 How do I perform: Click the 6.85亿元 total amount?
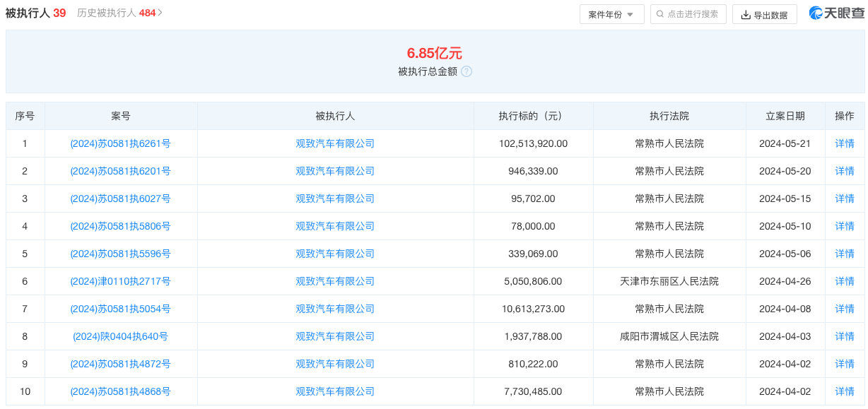(x=434, y=53)
